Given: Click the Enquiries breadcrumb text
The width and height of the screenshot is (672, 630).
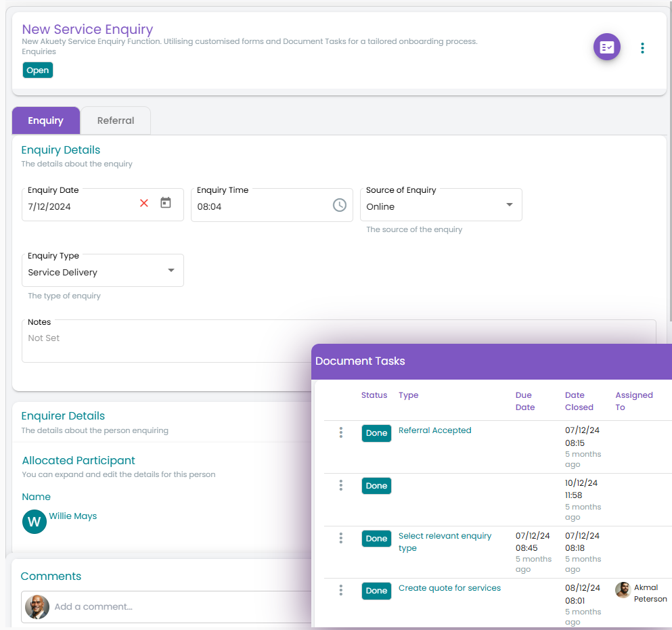Looking at the screenshot, I should point(39,51).
